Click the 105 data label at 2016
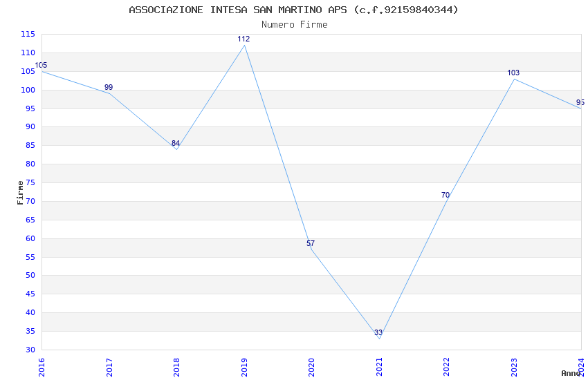 [x=41, y=65]
